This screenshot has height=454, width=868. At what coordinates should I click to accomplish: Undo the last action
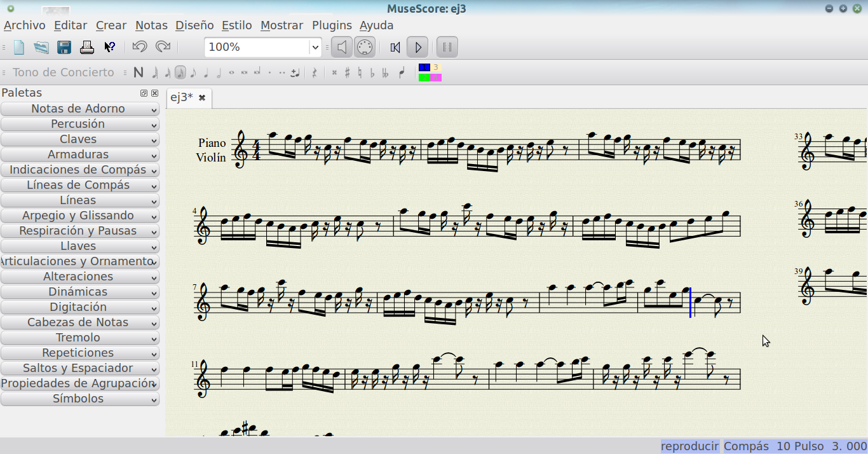click(140, 47)
